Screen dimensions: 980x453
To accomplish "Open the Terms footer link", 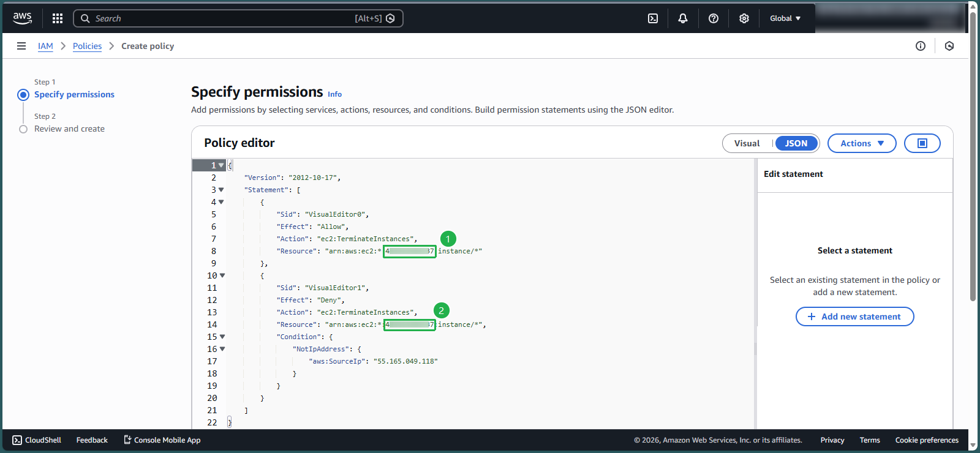I will [x=870, y=440].
